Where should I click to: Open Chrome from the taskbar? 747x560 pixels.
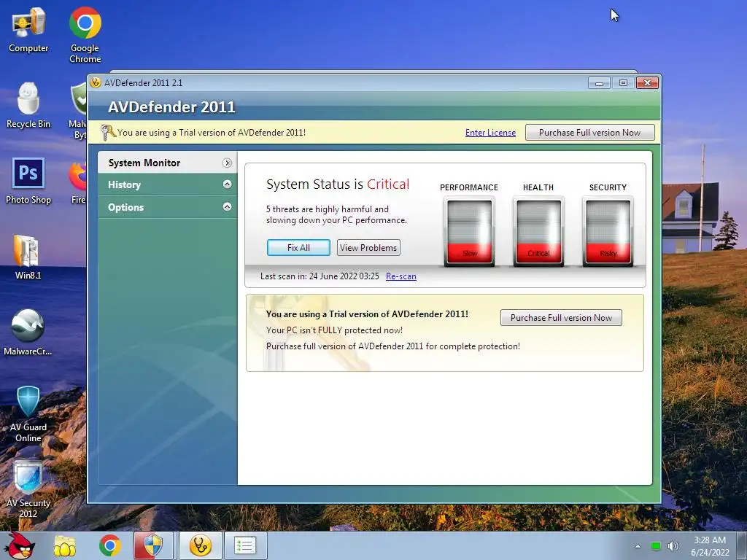coord(109,545)
